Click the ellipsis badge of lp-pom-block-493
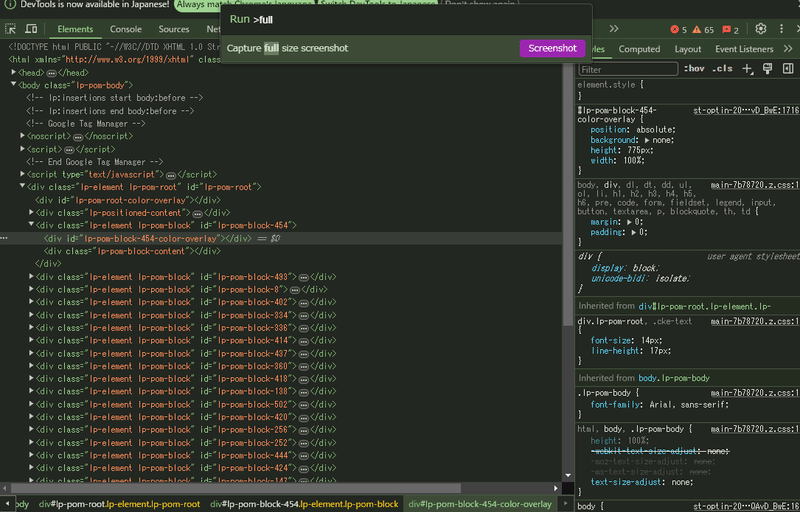 coord(303,278)
